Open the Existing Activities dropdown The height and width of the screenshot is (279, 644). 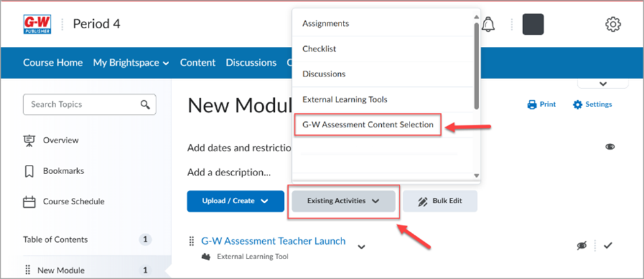(x=343, y=201)
